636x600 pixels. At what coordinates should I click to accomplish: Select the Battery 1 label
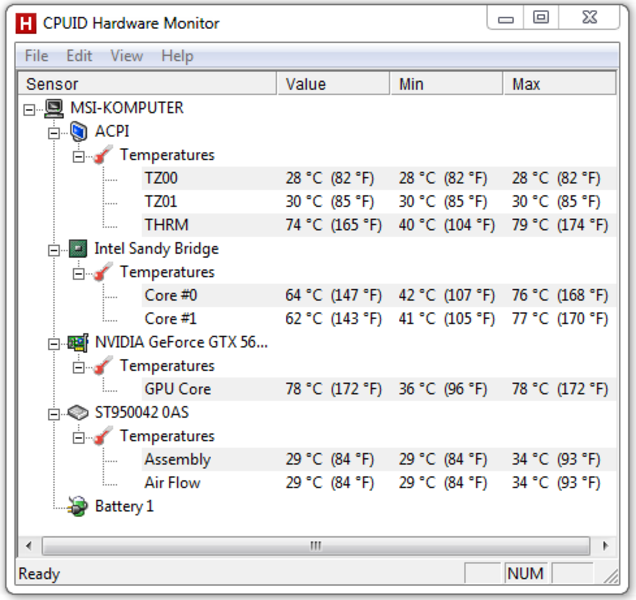click(x=124, y=506)
